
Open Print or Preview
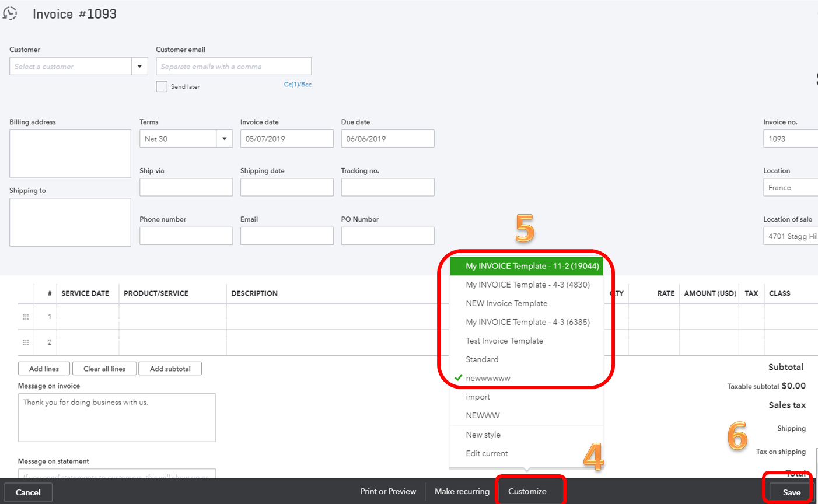(388, 491)
